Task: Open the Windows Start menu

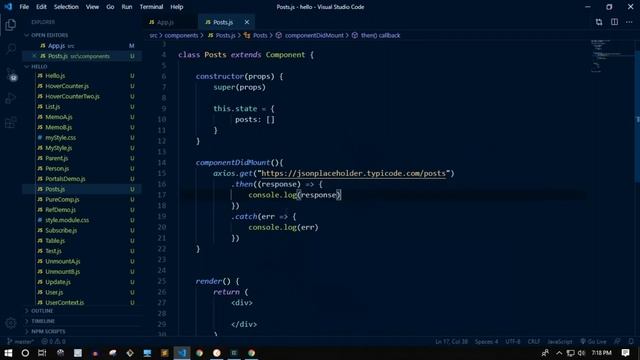Action: point(8,353)
